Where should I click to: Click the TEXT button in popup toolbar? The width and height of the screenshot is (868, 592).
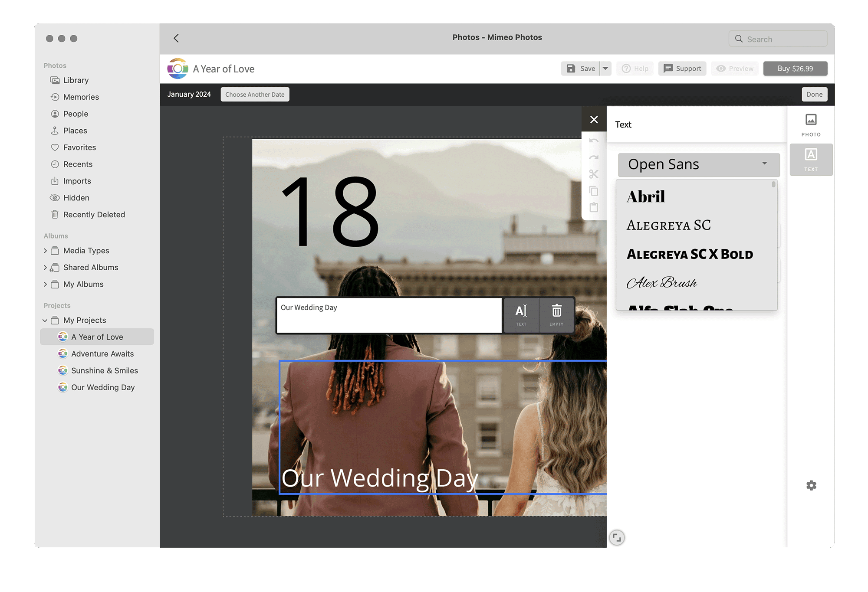tap(522, 314)
